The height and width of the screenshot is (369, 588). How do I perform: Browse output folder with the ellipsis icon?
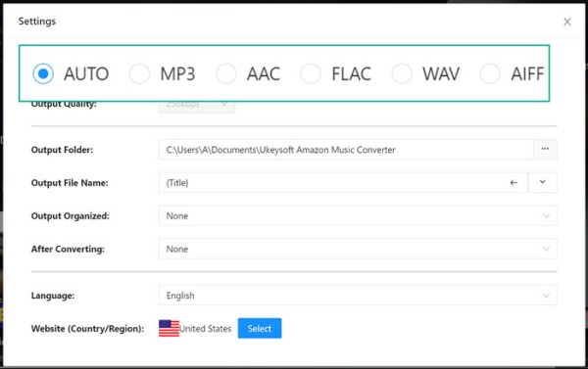(x=545, y=149)
